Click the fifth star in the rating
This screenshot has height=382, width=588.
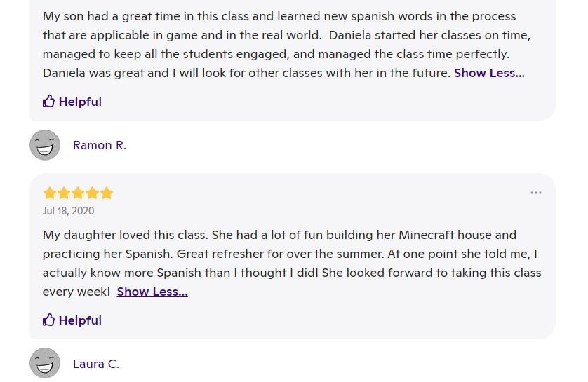click(107, 193)
